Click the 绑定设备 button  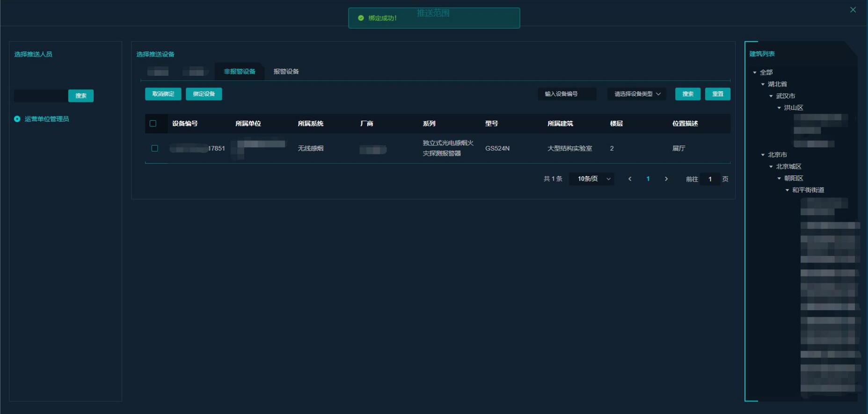pyautogui.click(x=204, y=94)
